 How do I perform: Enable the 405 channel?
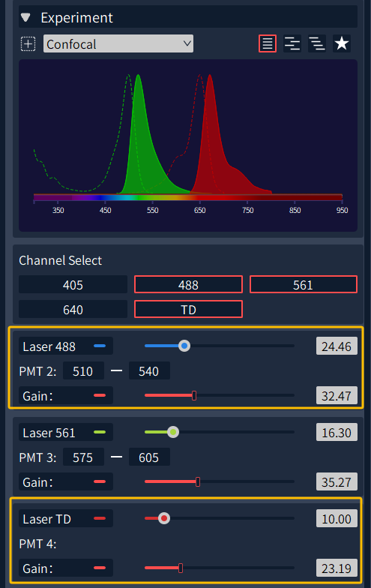pos(73,285)
